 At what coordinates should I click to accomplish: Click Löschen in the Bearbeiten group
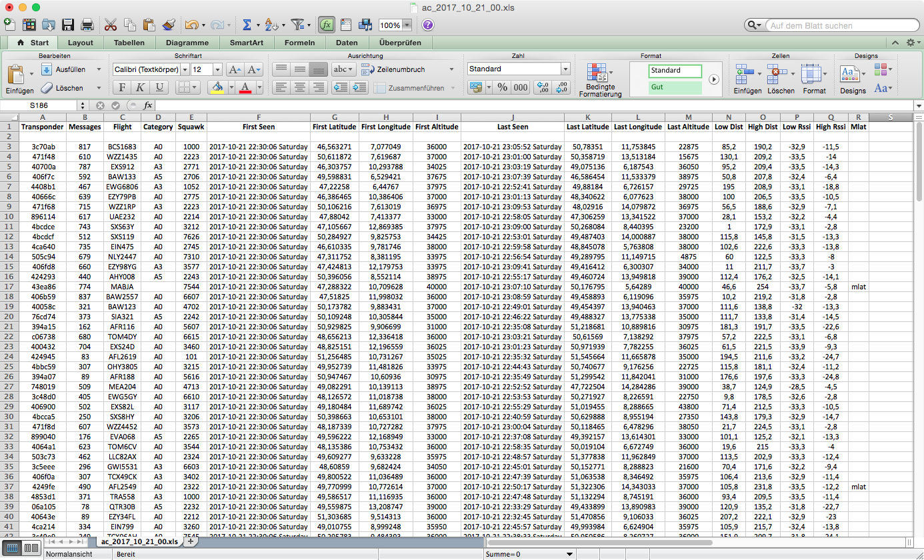coord(63,88)
